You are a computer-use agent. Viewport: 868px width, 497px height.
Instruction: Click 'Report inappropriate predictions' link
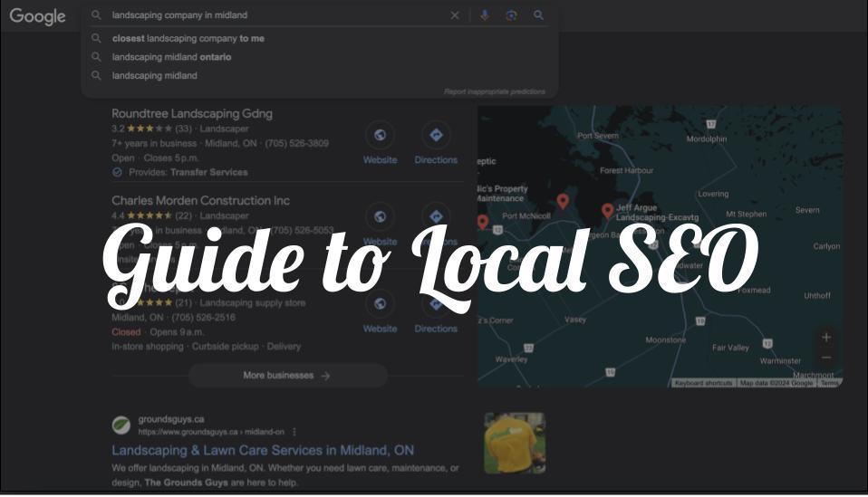[495, 91]
